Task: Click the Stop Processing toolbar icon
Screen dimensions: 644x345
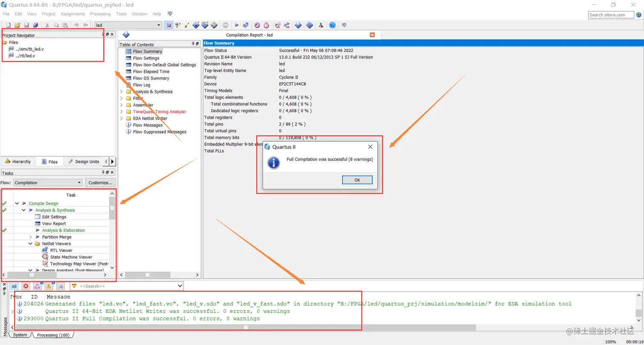Action: pyautogui.click(x=225, y=26)
